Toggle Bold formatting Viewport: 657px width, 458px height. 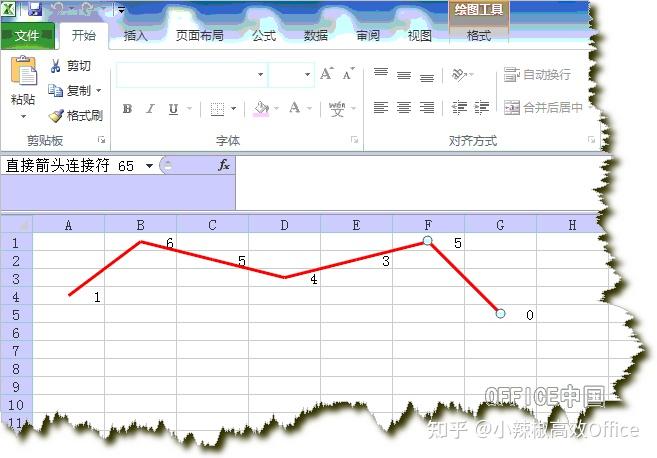coord(127,109)
